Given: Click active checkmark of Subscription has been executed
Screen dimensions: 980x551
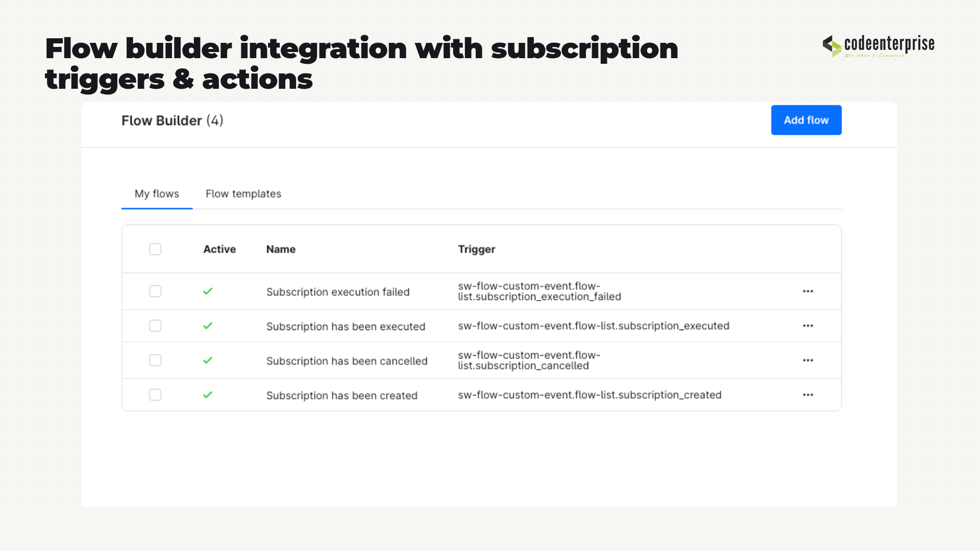Looking at the screenshot, I should [x=208, y=326].
